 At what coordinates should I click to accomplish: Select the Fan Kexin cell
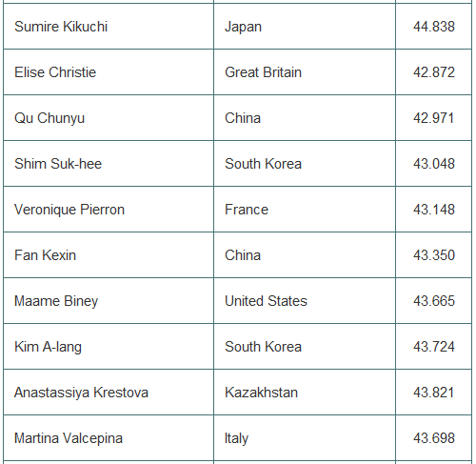pos(109,255)
